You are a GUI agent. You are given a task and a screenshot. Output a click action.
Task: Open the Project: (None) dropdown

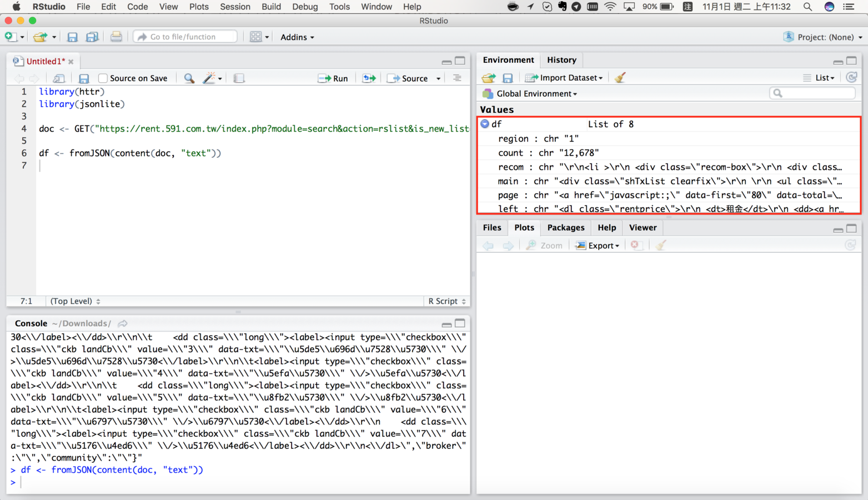[x=823, y=37]
